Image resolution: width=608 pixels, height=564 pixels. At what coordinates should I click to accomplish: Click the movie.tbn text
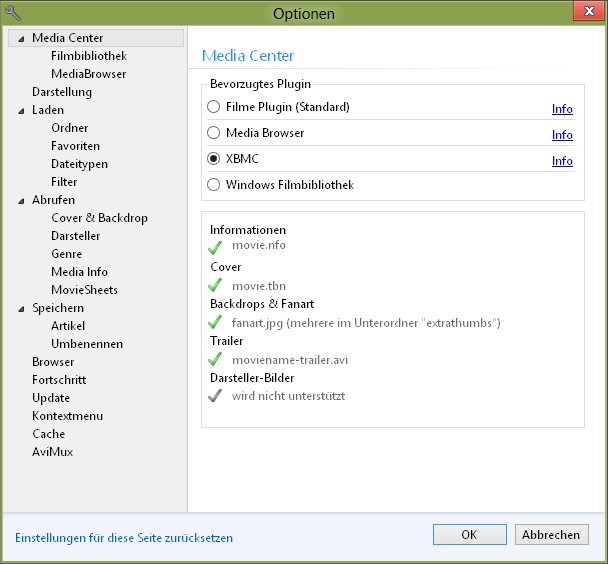click(x=259, y=286)
